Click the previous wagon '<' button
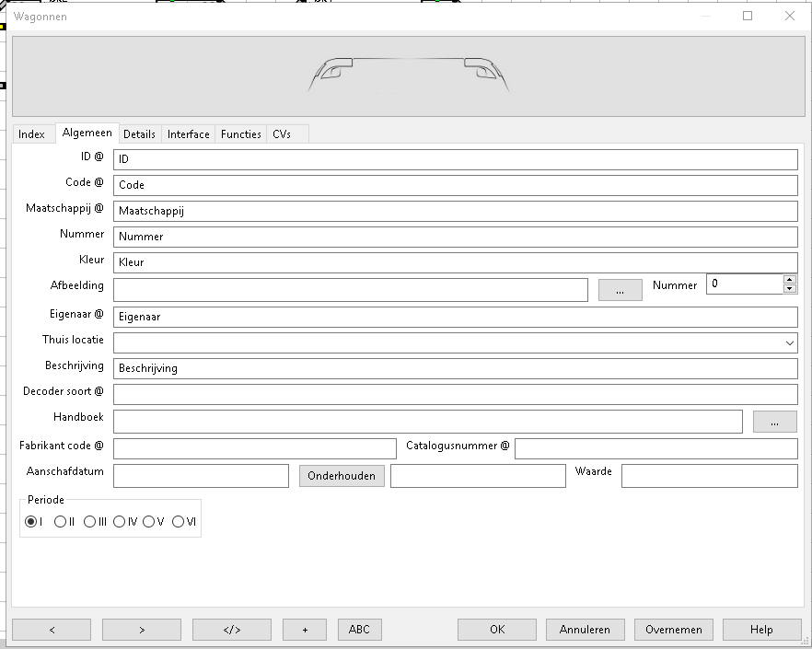This screenshot has width=812, height=649. [52, 630]
